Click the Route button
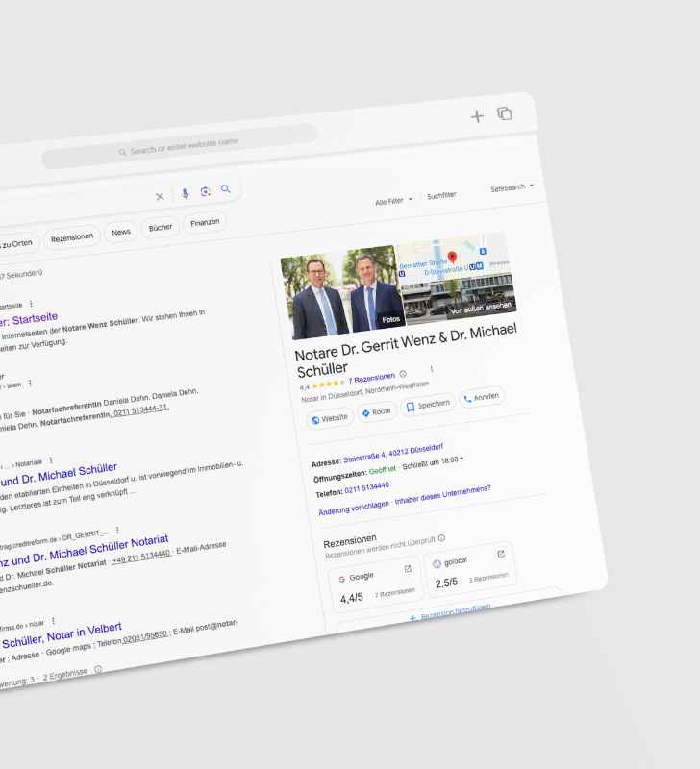700x769 pixels. click(x=377, y=412)
